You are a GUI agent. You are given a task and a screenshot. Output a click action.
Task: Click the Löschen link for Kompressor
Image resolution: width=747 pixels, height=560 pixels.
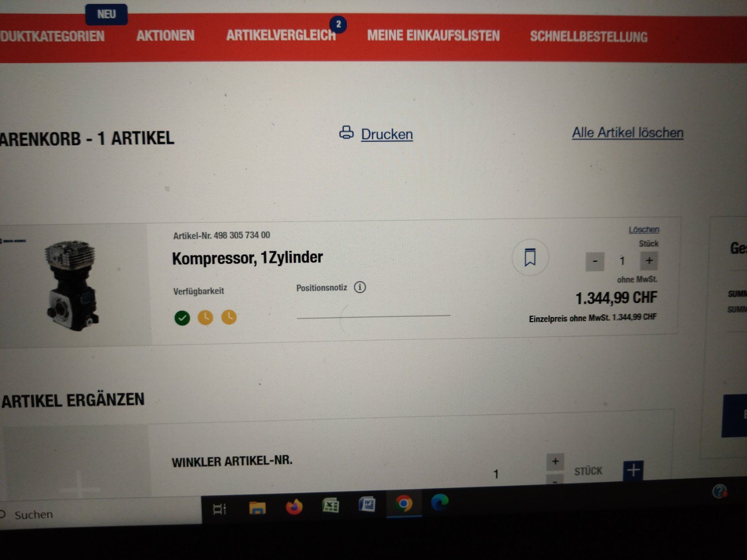coord(644,229)
